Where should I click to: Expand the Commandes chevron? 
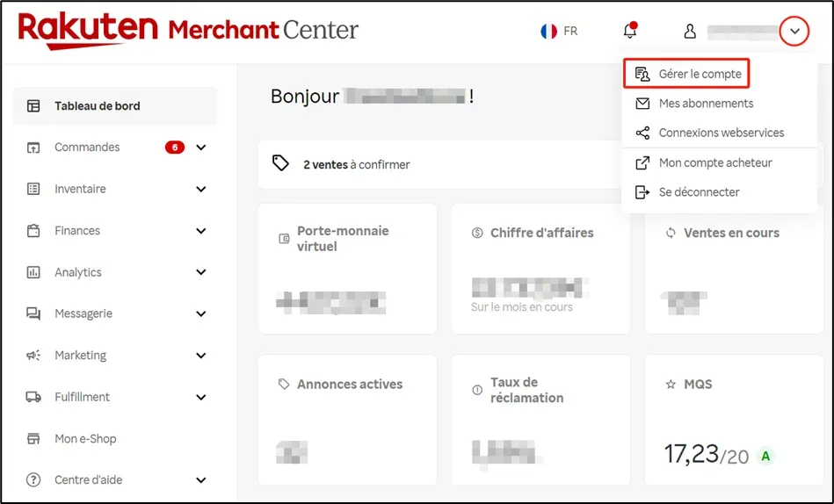tap(201, 148)
